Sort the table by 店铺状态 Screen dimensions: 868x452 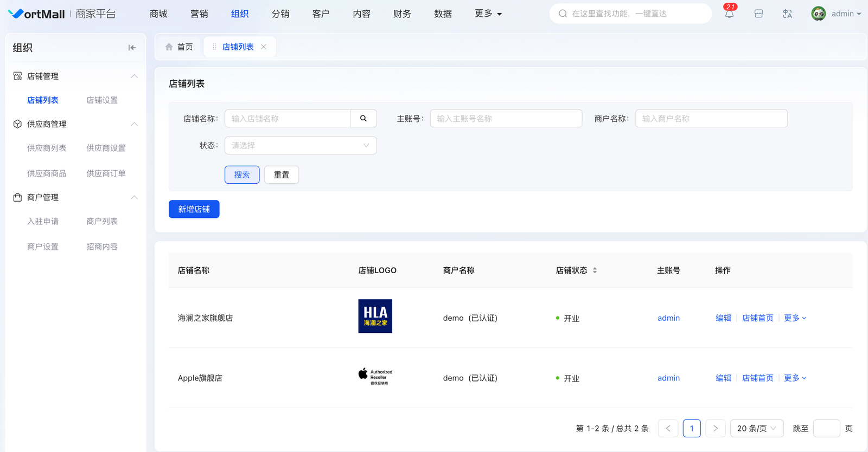[x=595, y=270]
